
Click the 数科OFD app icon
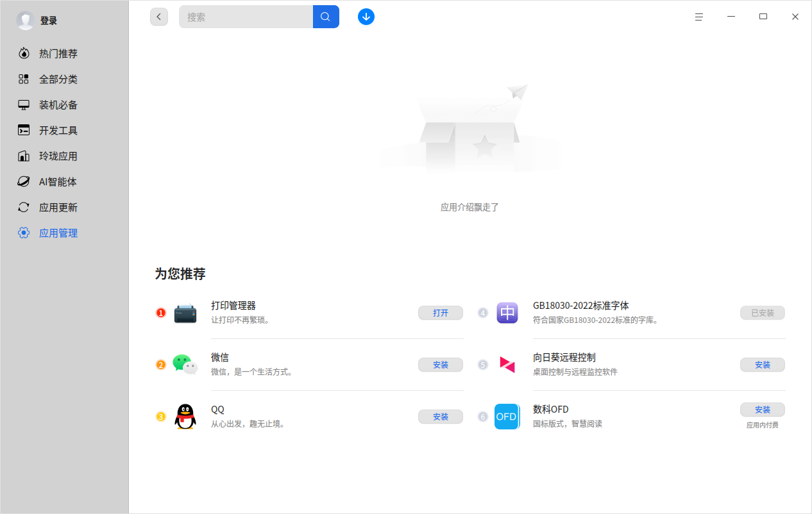[507, 417]
